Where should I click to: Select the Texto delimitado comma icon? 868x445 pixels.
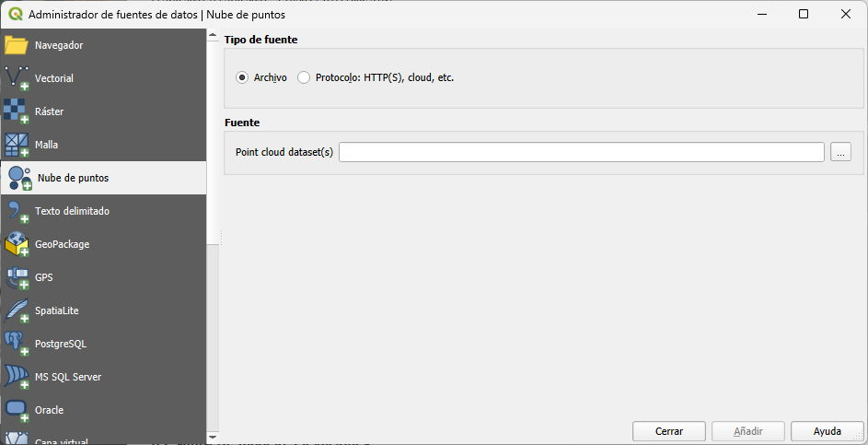[17, 211]
